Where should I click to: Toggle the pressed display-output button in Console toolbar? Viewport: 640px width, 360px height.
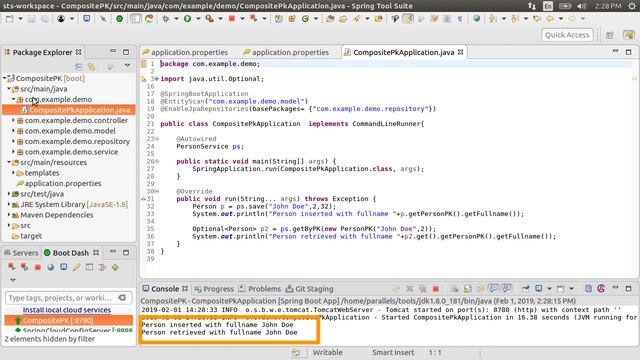click(493, 289)
